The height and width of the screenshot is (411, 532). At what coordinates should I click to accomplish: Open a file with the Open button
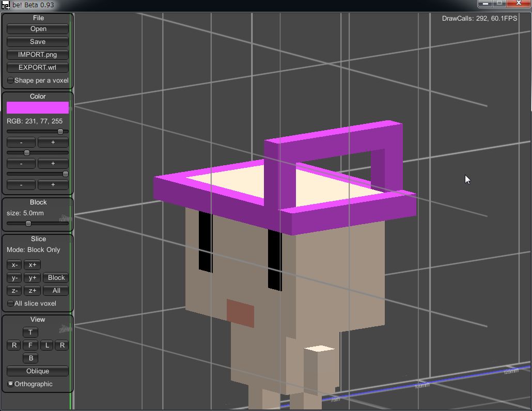click(x=38, y=29)
